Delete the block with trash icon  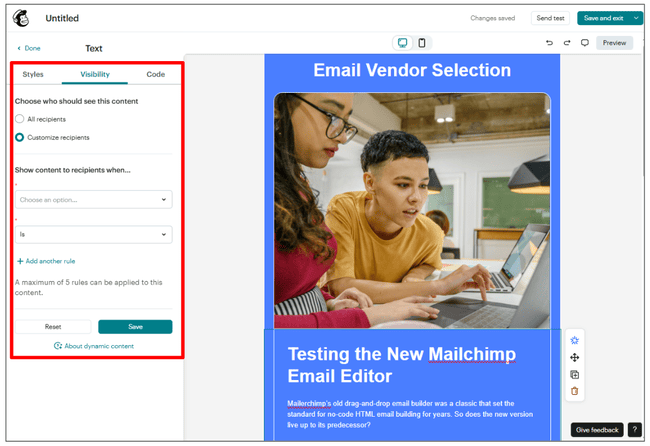[575, 391]
